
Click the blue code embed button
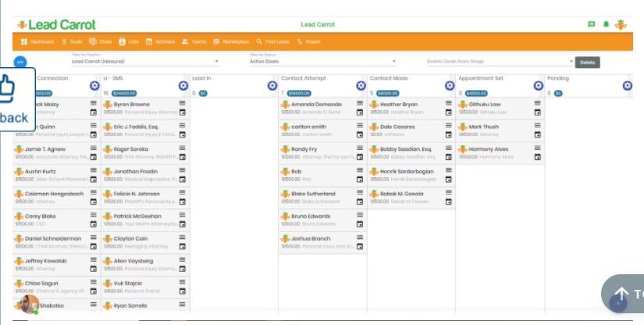(x=20, y=62)
